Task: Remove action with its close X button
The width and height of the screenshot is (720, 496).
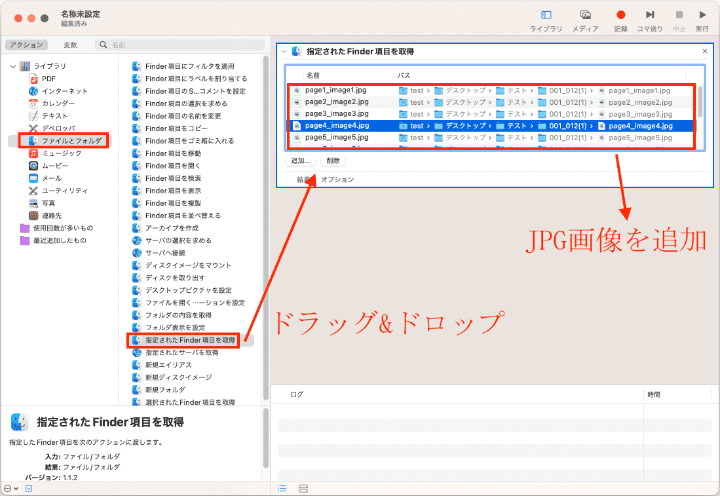Action: click(706, 50)
